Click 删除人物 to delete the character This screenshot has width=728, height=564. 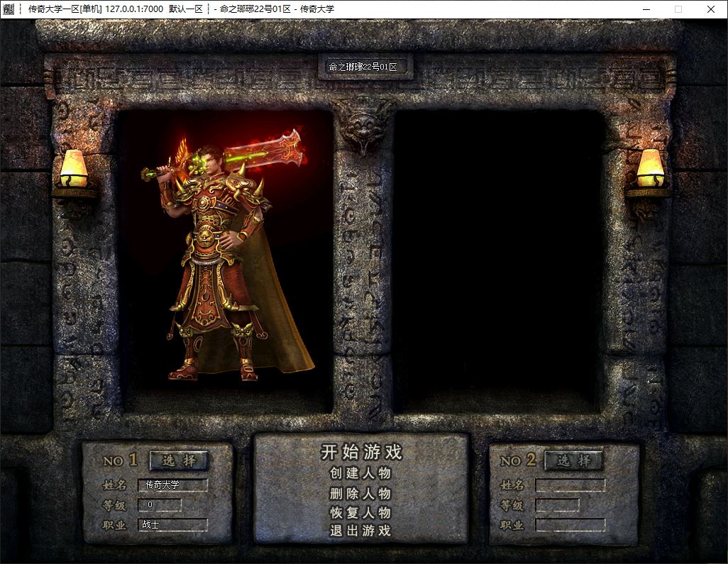point(360,494)
